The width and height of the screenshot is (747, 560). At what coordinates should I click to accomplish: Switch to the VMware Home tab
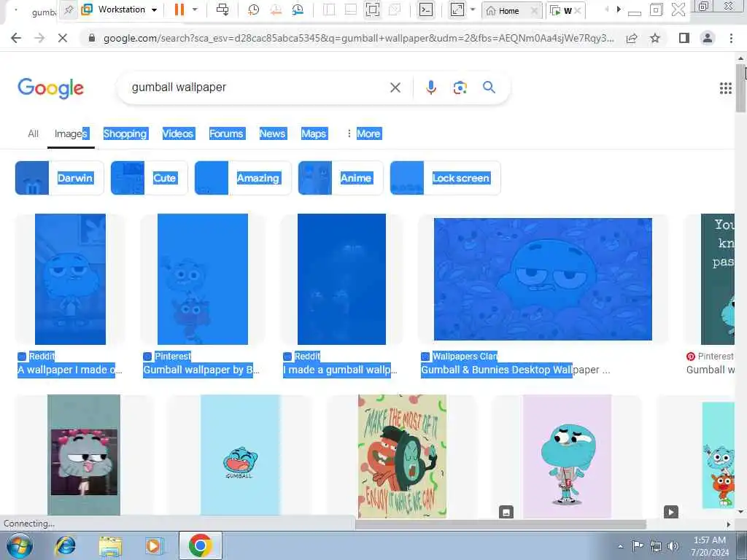[x=508, y=10]
